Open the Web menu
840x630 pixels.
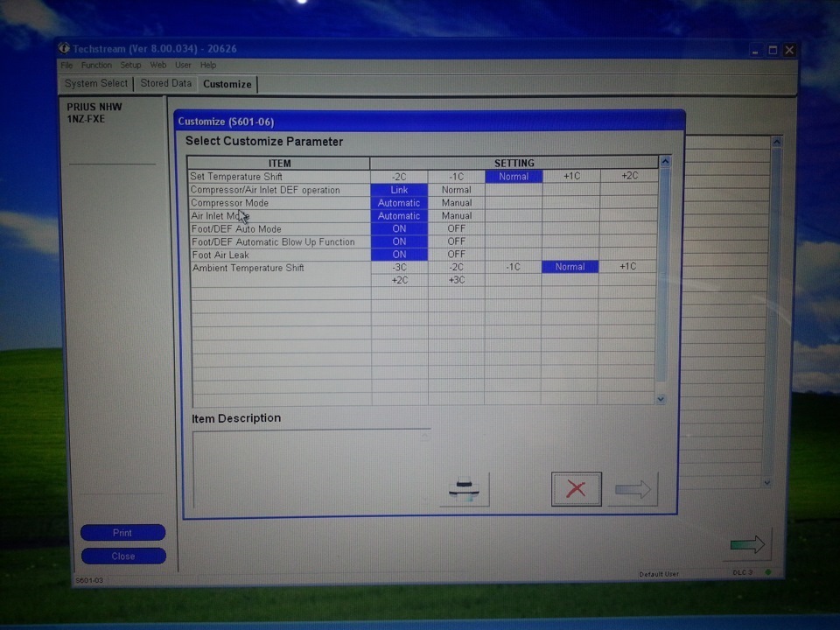pos(158,66)
